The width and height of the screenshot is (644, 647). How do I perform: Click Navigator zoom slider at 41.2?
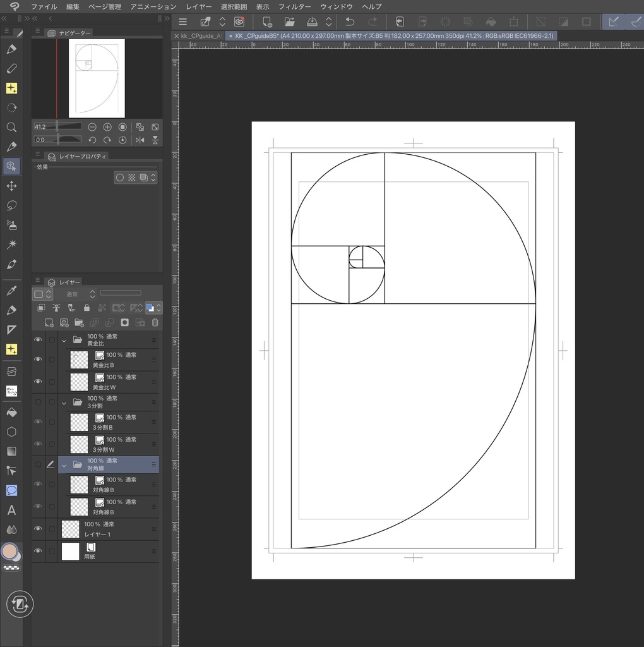click(x=57, y=126)
